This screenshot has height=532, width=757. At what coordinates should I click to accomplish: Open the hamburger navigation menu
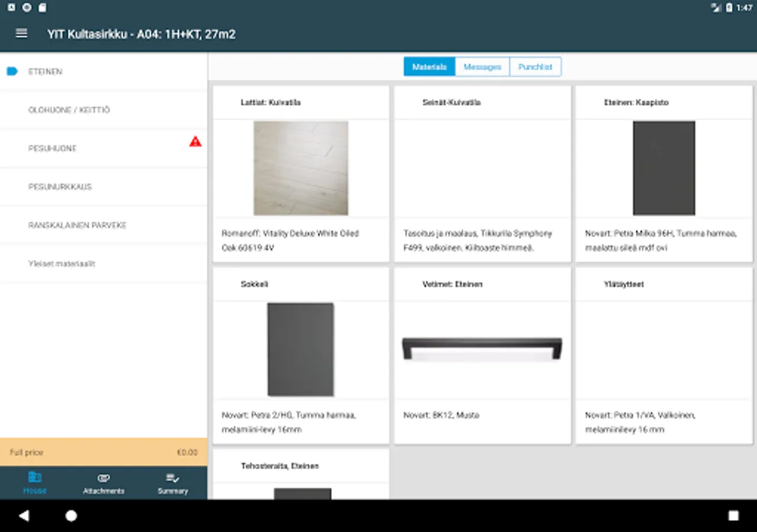pyautogui.click(x=21, y=34)
